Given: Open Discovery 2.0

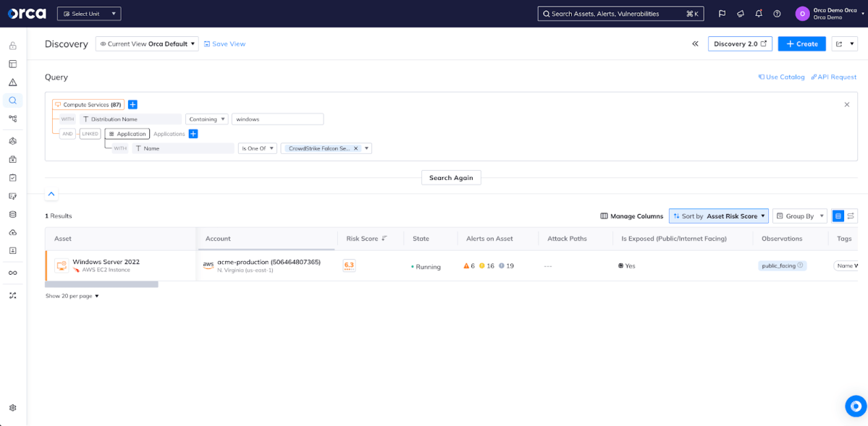Looking at the screenshot, I should point(740,43).
